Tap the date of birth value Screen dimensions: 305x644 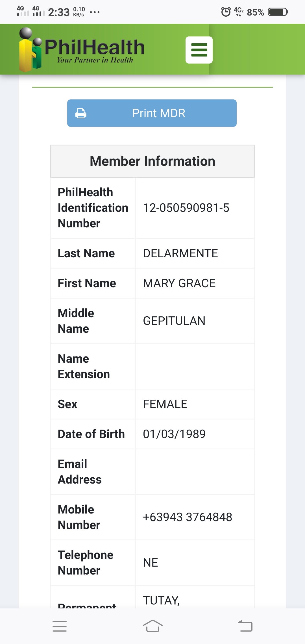174,434
